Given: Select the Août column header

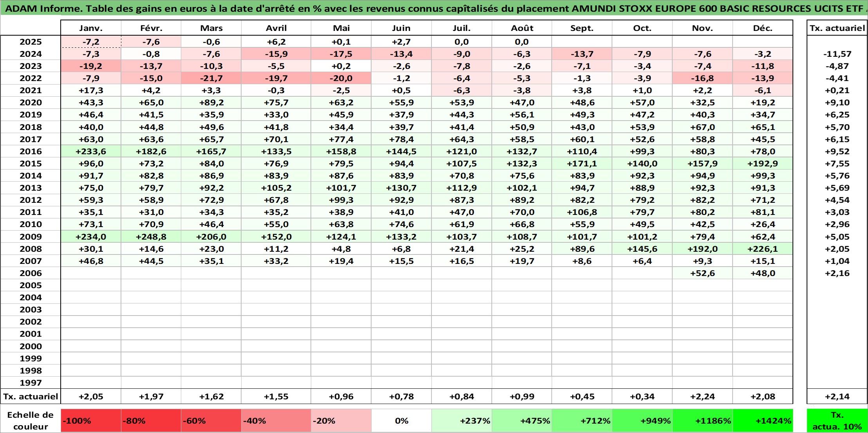Looking at the screenshot, I should [x=522, y=28].
